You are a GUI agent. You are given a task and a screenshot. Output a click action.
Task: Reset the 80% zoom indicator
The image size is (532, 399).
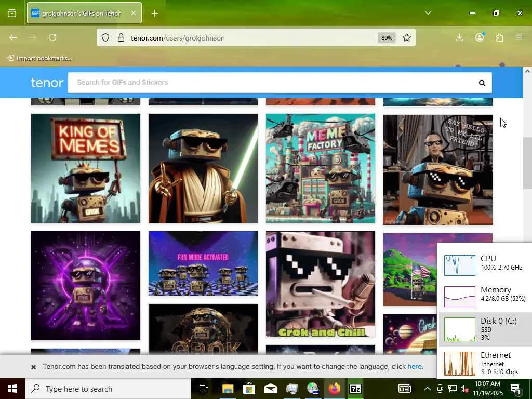(x=387, y=37)
